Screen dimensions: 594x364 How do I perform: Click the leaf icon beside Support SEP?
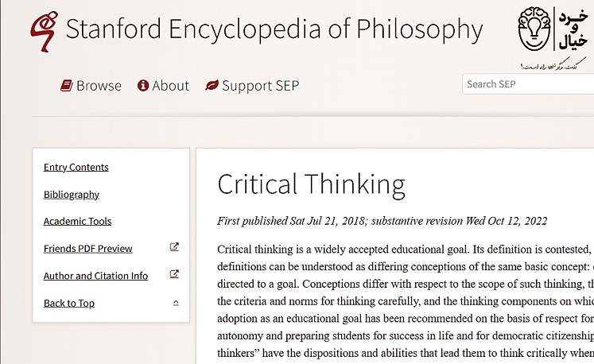tap(212, 86)
